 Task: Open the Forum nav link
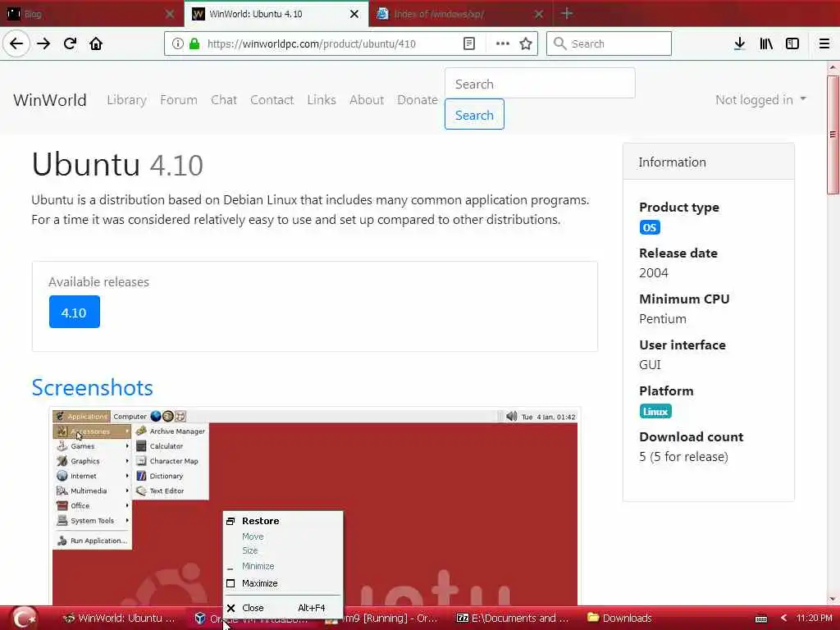click(x=178, y=99)
